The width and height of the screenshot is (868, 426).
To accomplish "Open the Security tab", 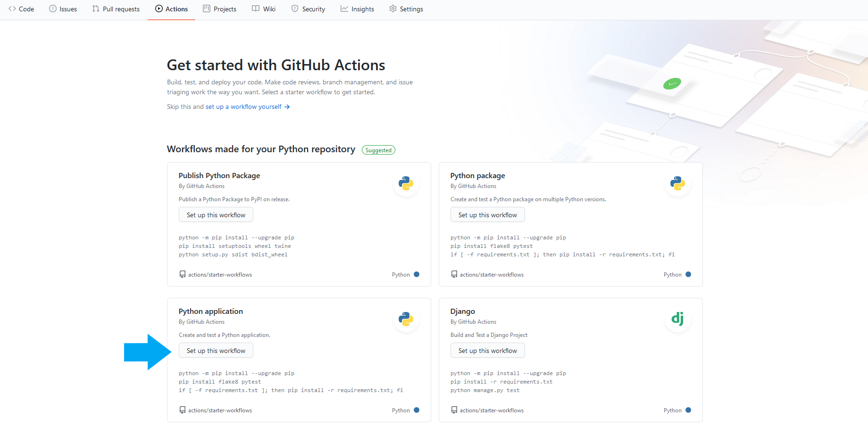I will point(308,9).
